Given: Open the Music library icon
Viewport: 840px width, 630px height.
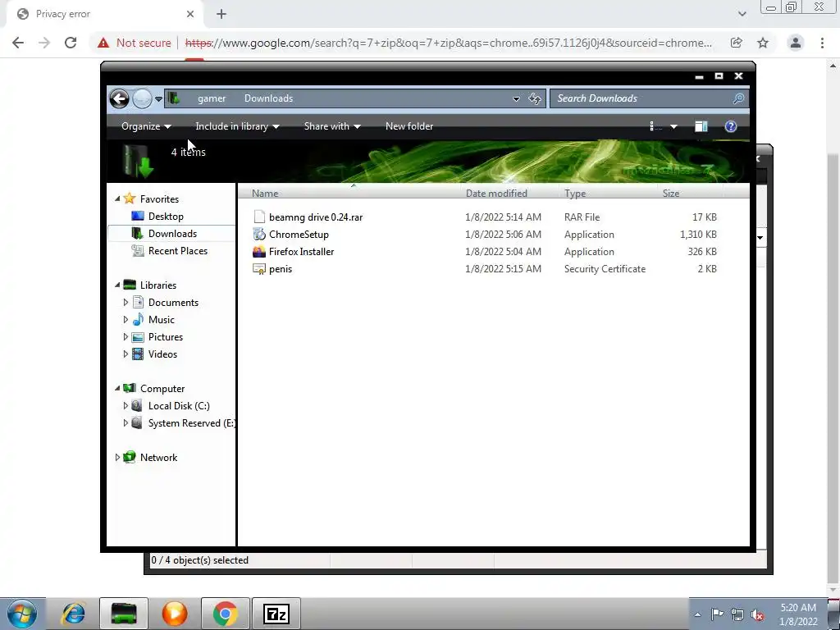Looking at the screenshot, I should (138, 320).
